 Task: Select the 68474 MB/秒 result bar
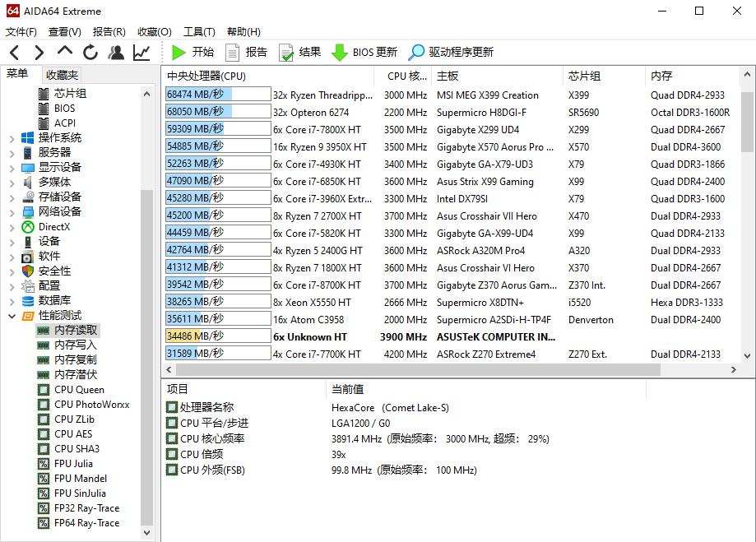click(x=218, y=94)
